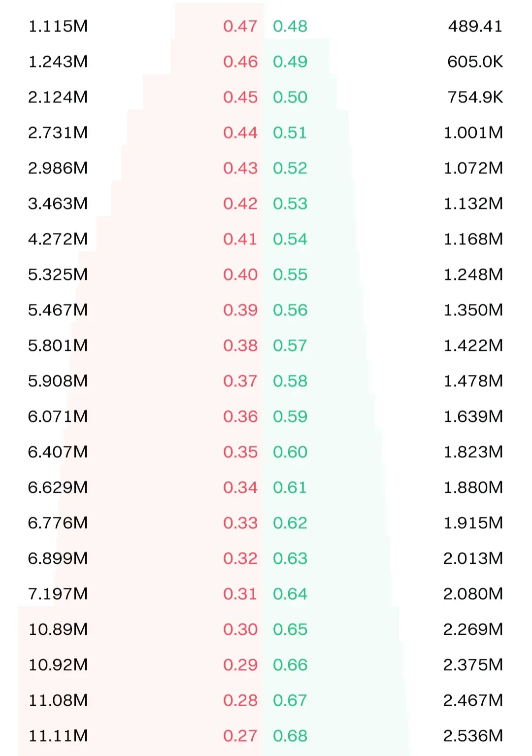This screenshot has height=756, width=532.
Task: Click the 0.30 bid price
Action: [240, 629]
